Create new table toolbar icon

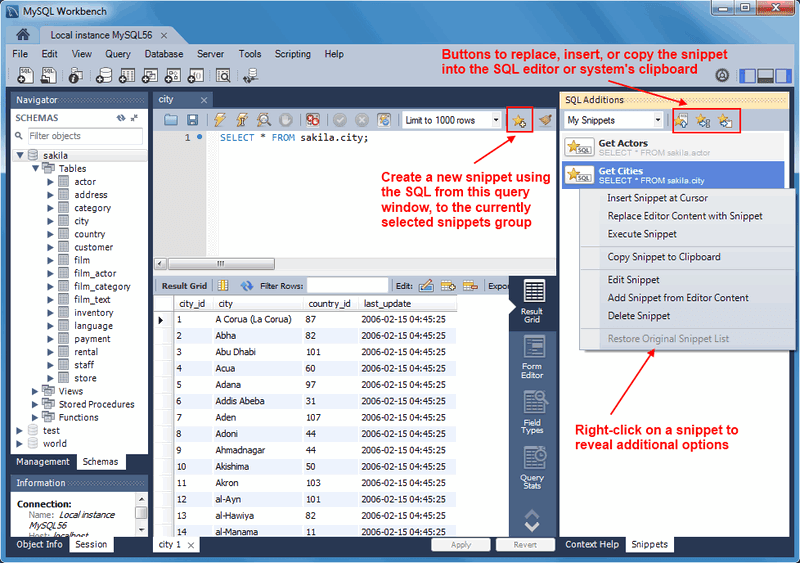(x=127, y=76)
